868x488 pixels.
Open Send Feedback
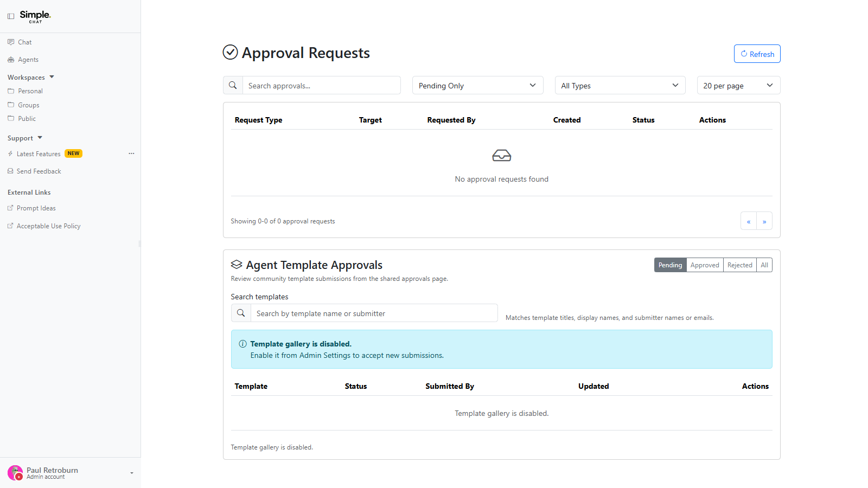(x=39, y=171)
